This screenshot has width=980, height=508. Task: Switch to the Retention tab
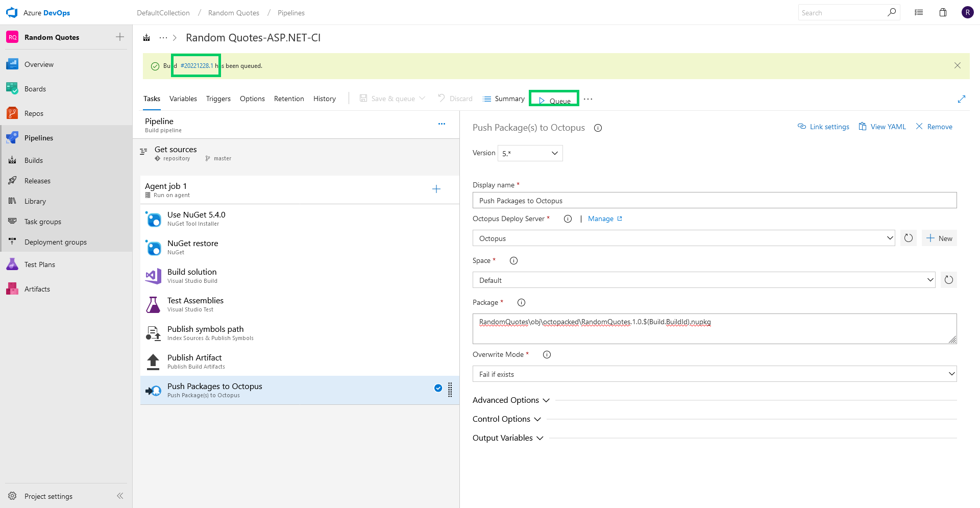tap(289, 99)
